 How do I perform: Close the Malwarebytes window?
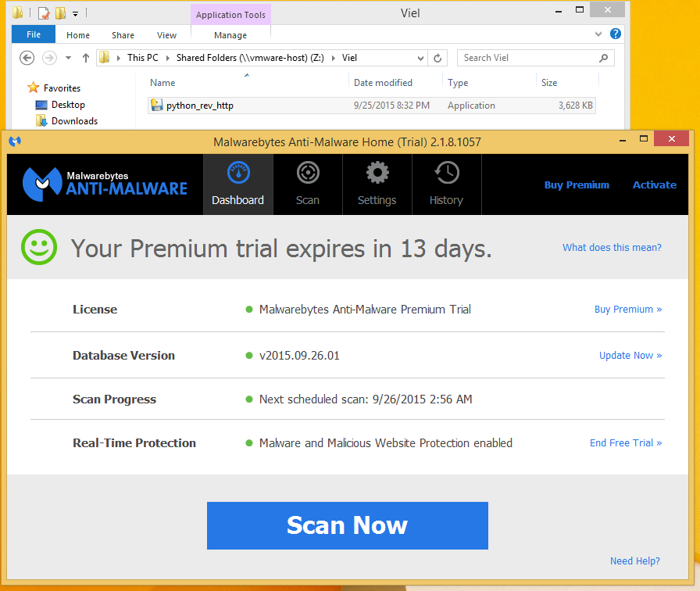pyautogui.click(x=671, y=138)
